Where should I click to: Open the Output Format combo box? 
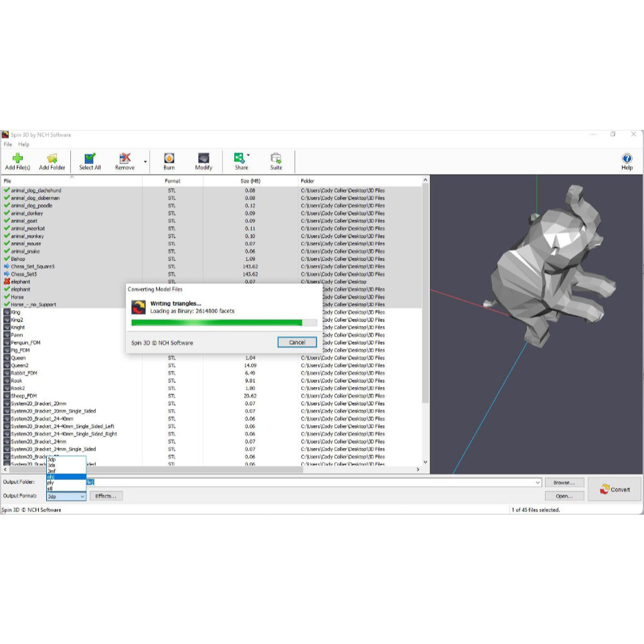pyautogui.click(x=66, y=496)
